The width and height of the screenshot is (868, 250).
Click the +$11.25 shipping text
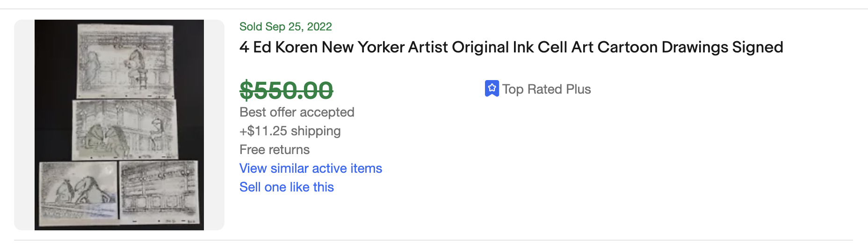(x=290, y=131)
